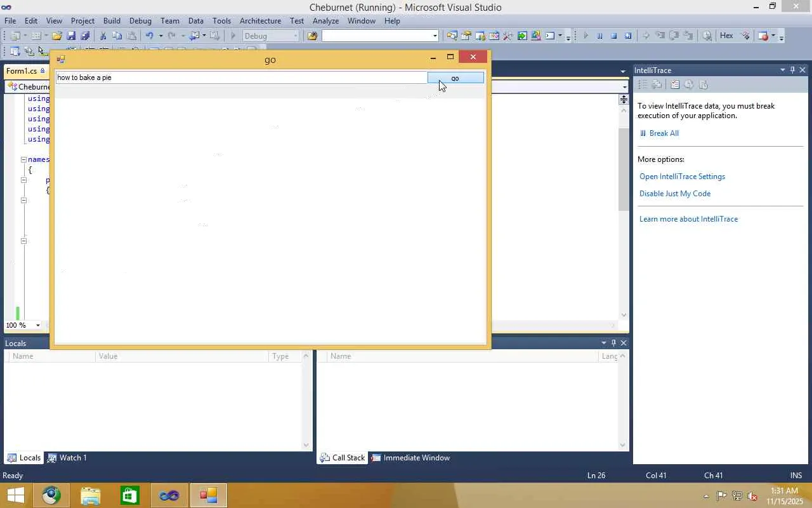The width and height of the screenshot is (812, 508).
Task: Select the Locals tab
Action: click(24, 458)
